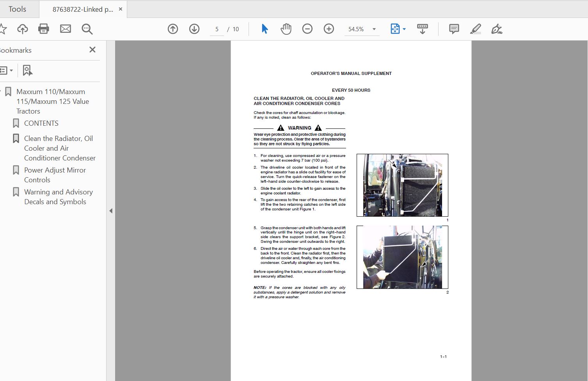Open the page fit options dropdown arrow
This screenshot has height=381, width=588.
[x=404, y=29]
